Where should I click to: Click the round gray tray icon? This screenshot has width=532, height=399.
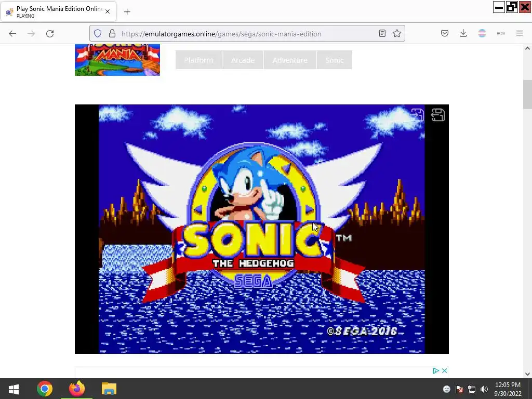[446, 389]
